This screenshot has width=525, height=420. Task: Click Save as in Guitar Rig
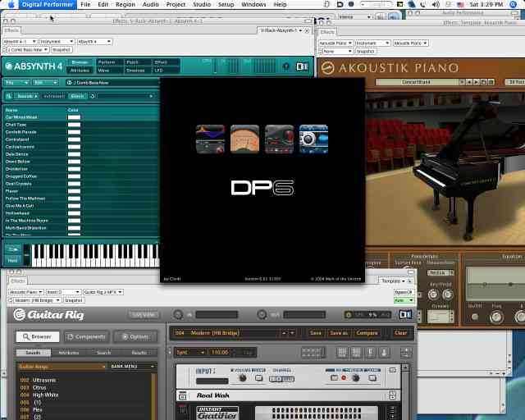click(x=339, y=333)
